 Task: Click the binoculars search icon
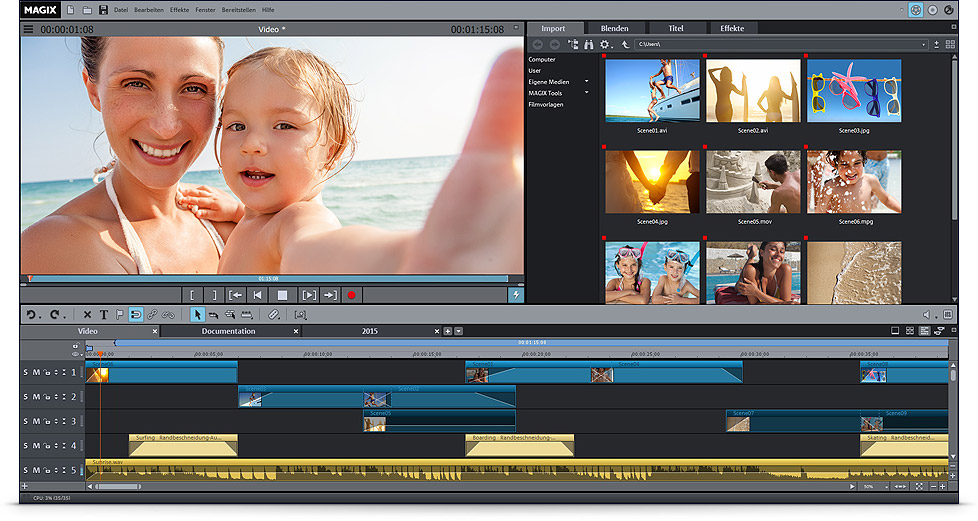coord(588,44)
